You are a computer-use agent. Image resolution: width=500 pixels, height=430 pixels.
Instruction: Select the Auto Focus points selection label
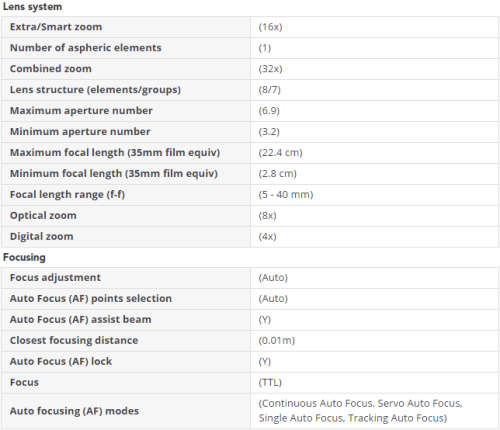tap(91, 299)
